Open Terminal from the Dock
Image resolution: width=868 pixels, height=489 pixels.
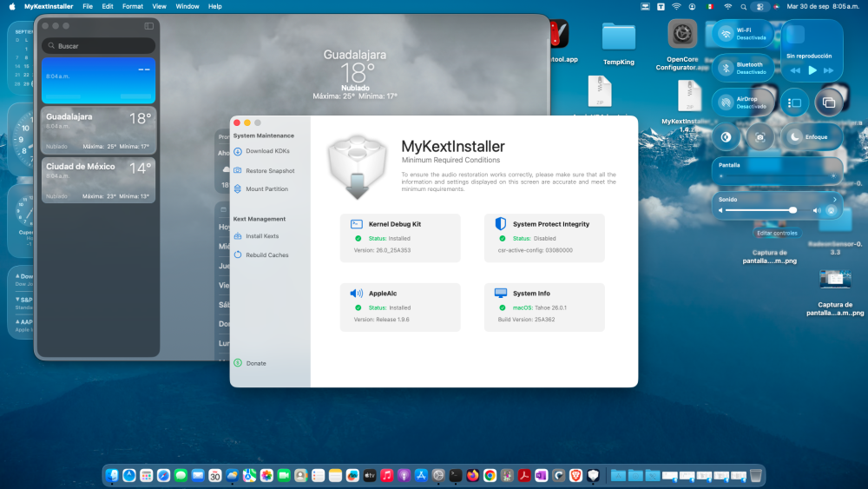coord(455,475)
